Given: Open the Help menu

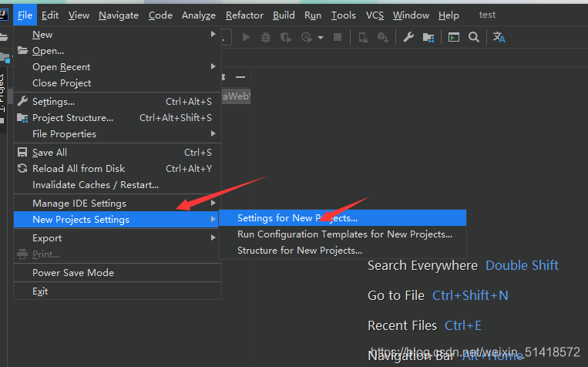Looking at the screenshot, I should coord(449,15).
